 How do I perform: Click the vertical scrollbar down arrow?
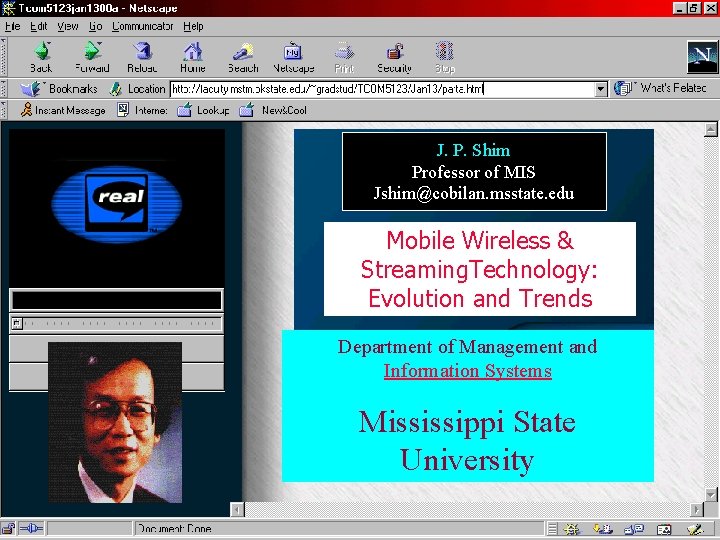coord(711,495)
